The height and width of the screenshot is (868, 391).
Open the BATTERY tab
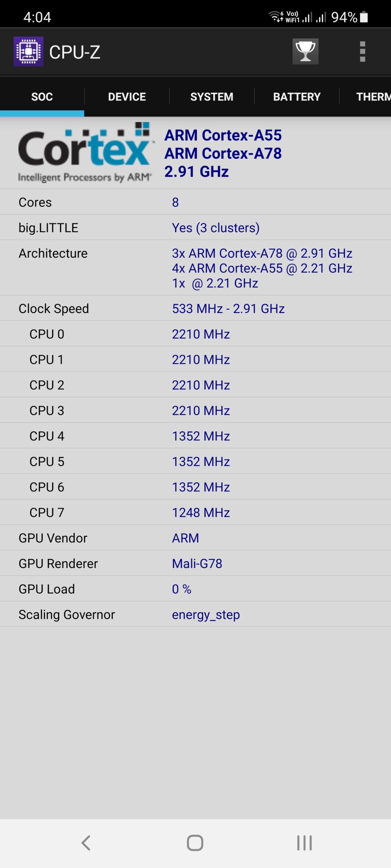(x=297, y=97)
